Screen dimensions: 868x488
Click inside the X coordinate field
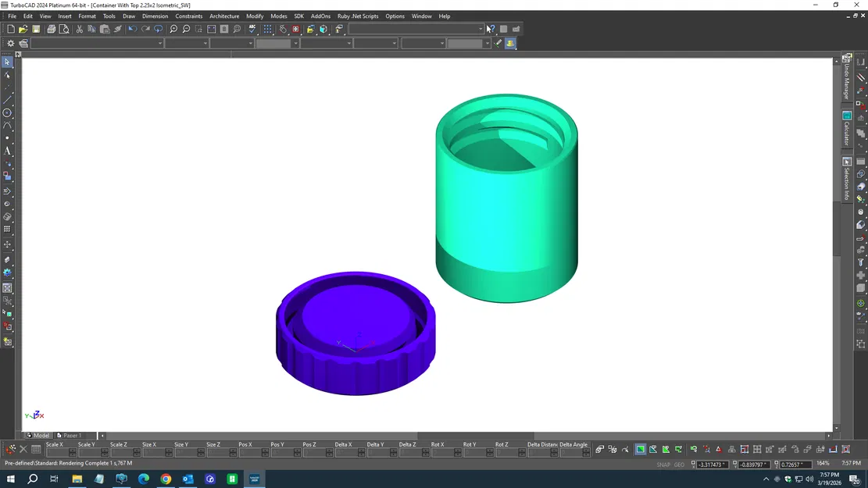coord(712,464)
